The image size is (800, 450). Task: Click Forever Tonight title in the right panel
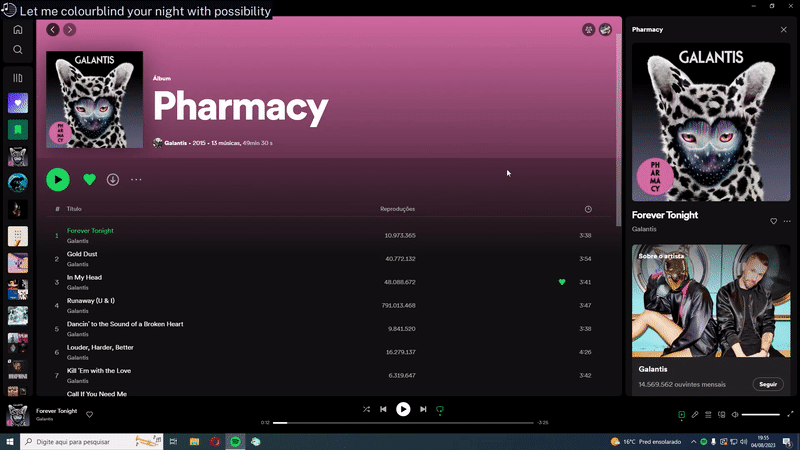tap(665, 215)
